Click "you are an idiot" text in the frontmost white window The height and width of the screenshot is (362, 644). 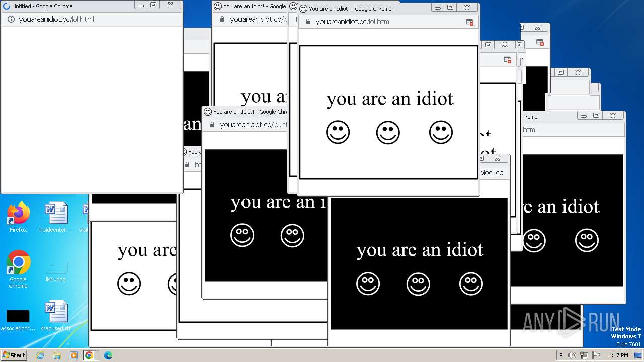point(390,99)
